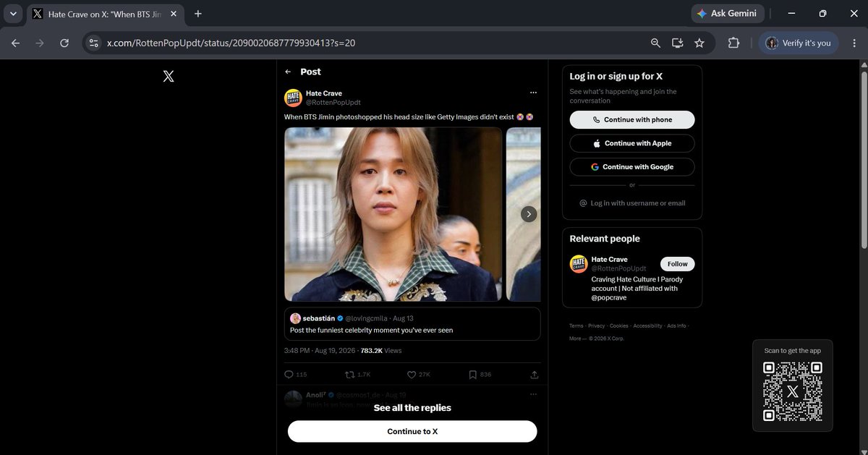The image size is (868, 455).
Task: Click the 3:48 PM Aug 19 timestamp
Action: point(320,351)
